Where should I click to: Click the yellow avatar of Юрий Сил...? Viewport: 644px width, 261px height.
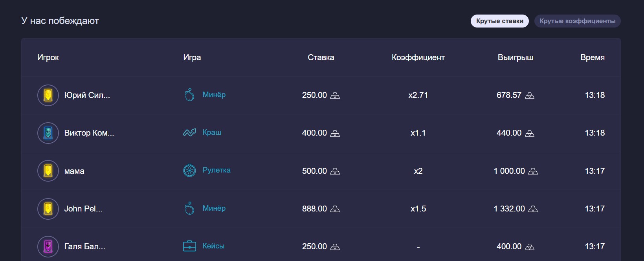[x=48, y=95]
